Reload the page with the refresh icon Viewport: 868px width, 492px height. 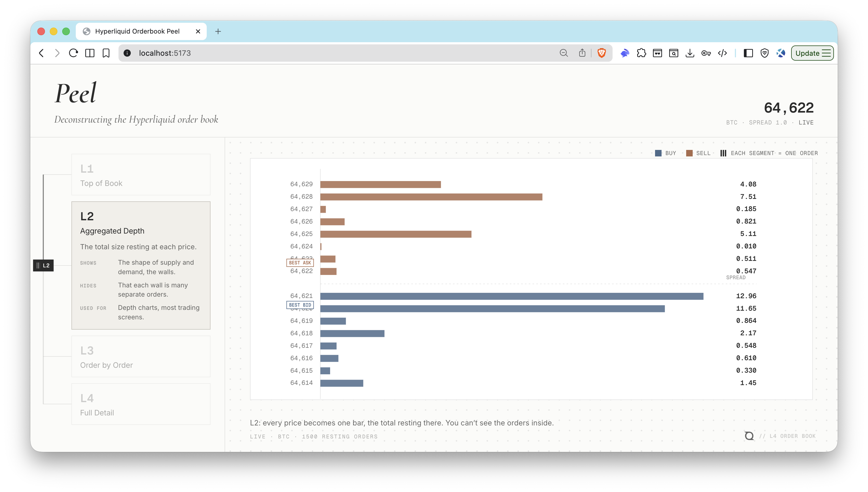tap(73, 53)
